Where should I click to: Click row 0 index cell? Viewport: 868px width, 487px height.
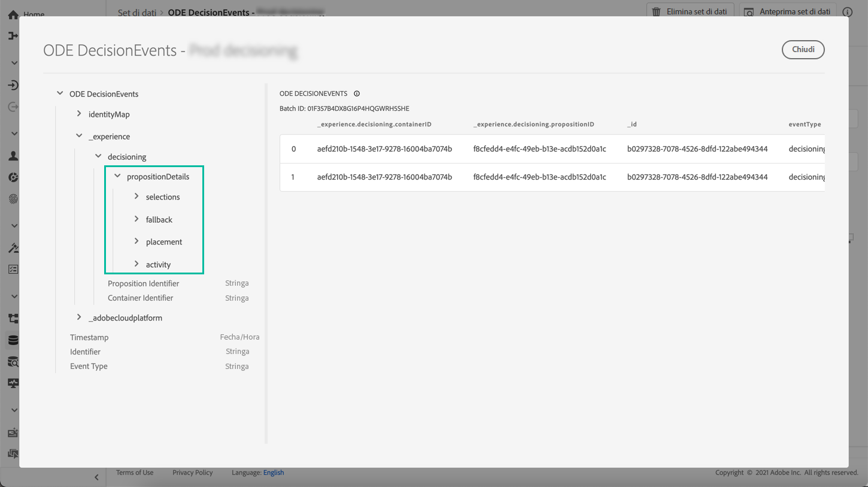pyautogui.click(x=293, y=149)
